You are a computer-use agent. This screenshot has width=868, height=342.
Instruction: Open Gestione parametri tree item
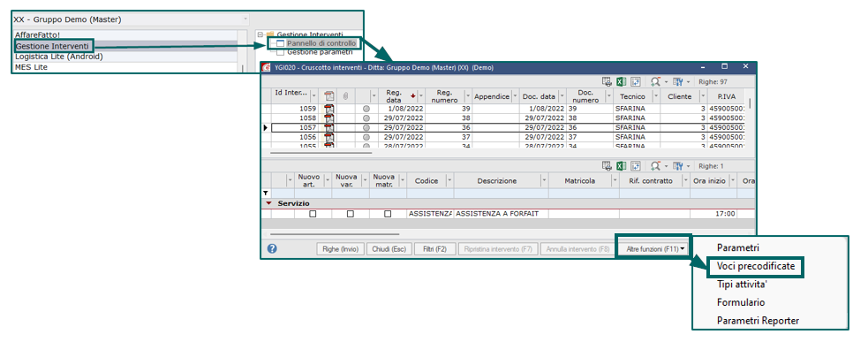click(x=320, y=52)
